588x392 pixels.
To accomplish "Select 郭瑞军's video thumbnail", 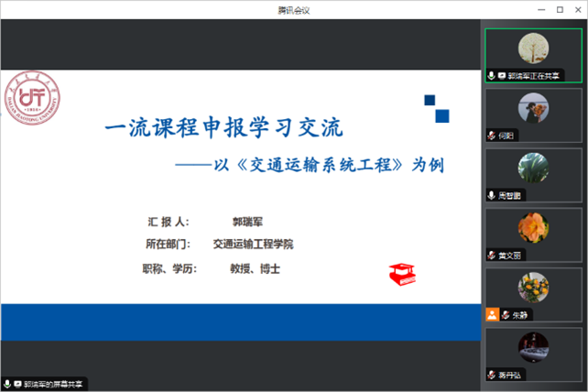I will click(x=533, y=49).
